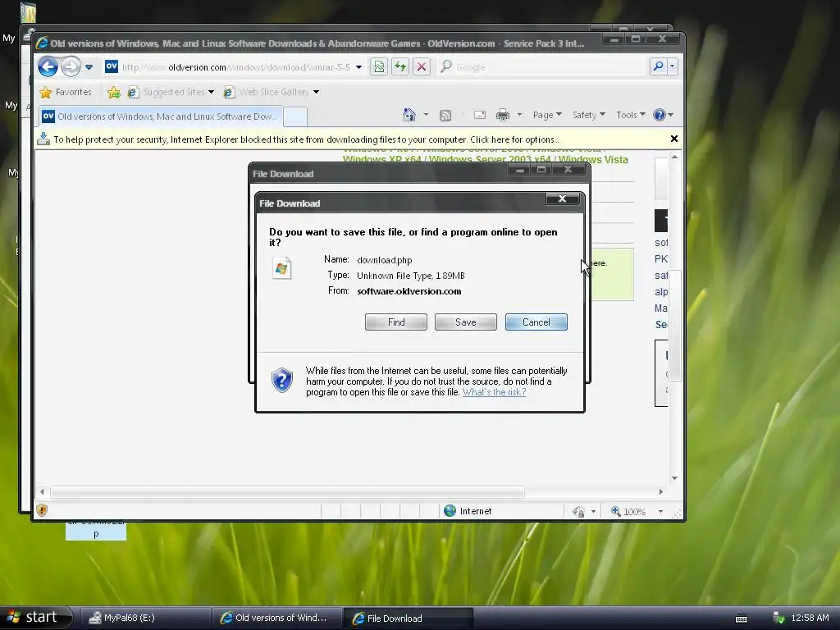Open the Safety menu
Screen dimensions: 840x630
(588, 115)
